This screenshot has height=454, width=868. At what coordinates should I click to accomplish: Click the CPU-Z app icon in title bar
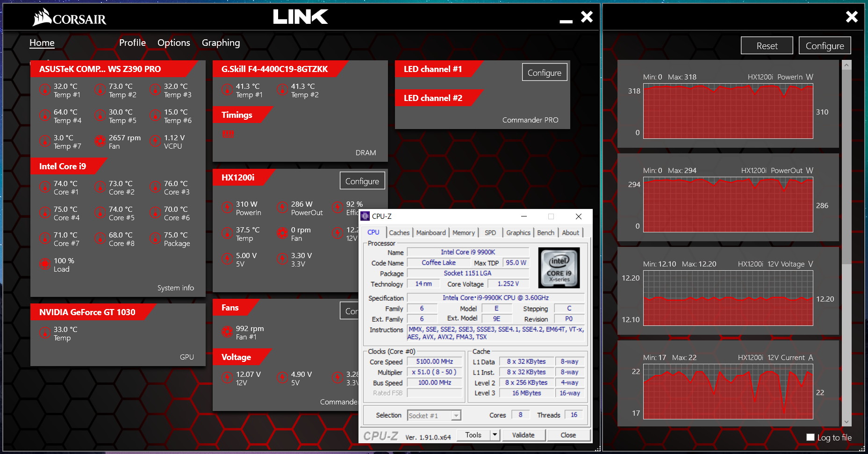click(x=365, y=216)
